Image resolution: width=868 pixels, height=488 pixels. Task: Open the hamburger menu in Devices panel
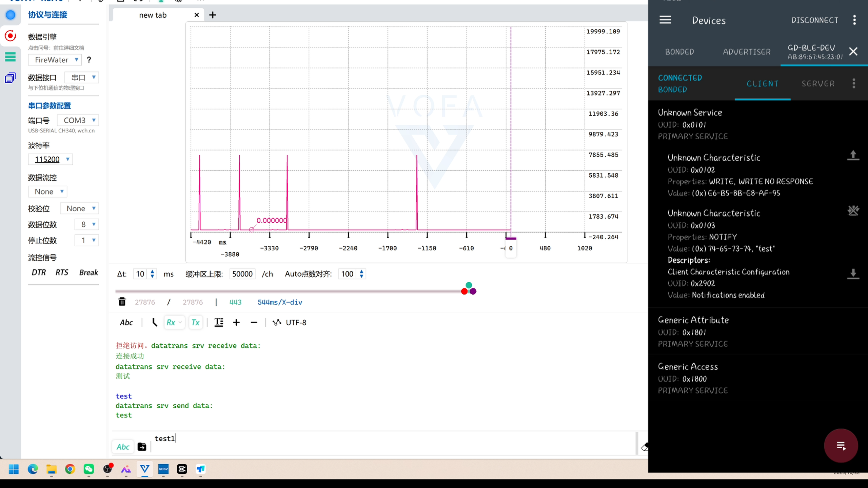665,20
